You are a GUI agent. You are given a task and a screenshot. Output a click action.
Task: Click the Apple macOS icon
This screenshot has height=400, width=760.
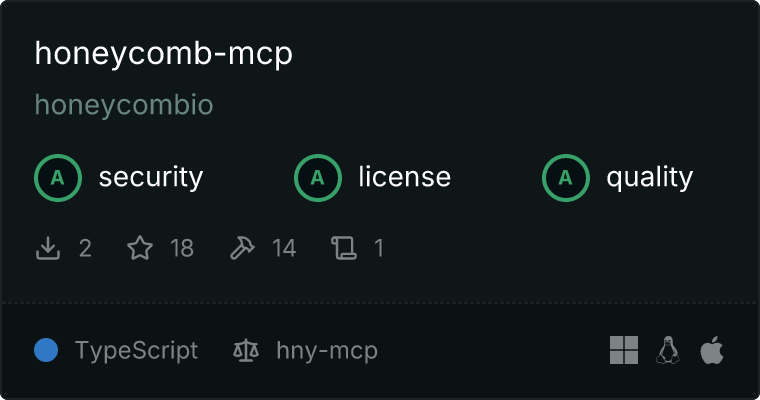pos(712,350)
